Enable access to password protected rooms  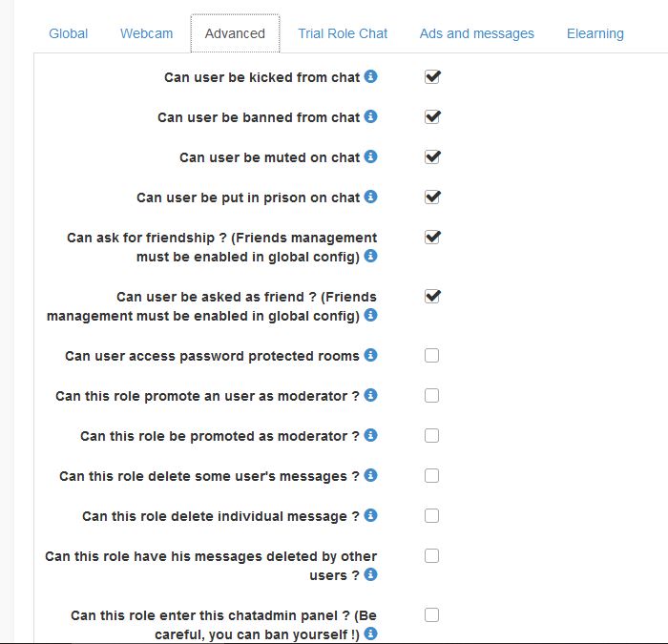(x=432, y=356)
